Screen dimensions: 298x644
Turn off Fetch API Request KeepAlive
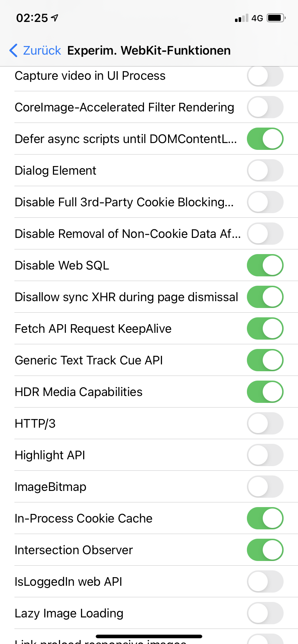point(265,328)
